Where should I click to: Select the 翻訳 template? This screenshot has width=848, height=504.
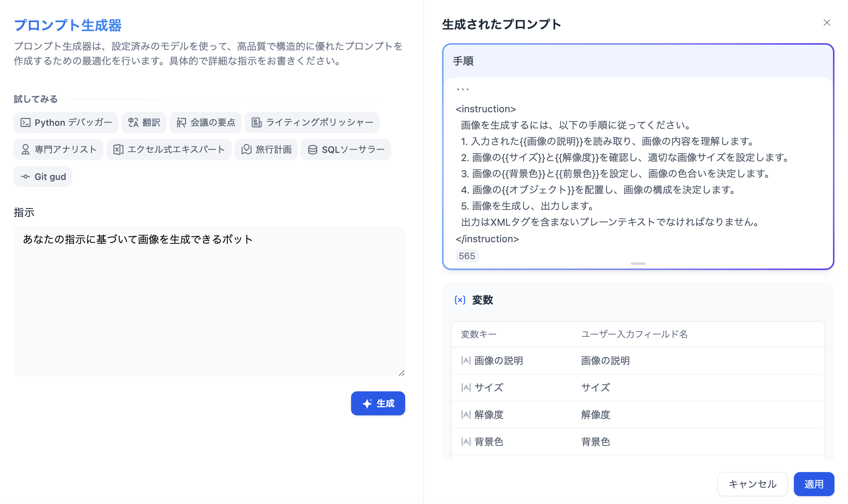pos(144,122)
